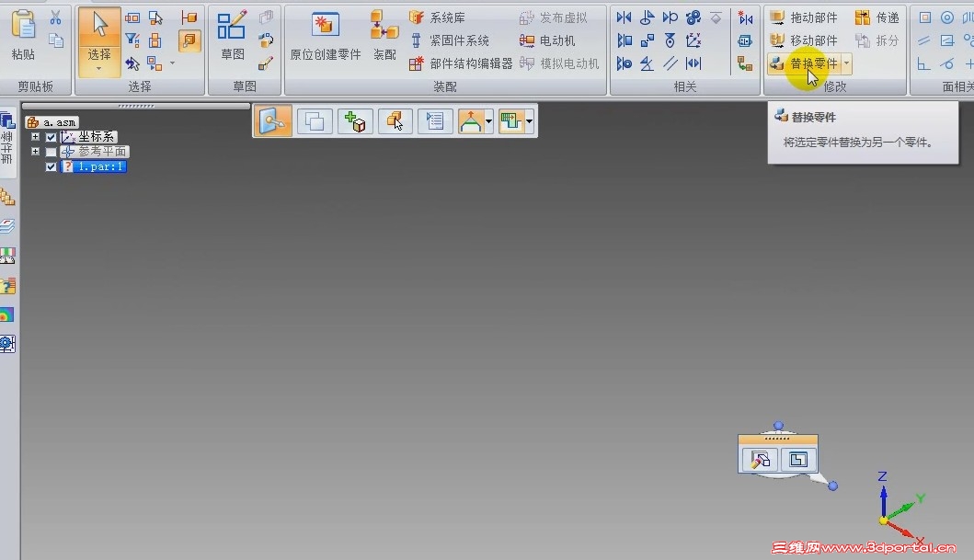The image size is (974, 560).
Task: Open the stacked-cubes parts library sidebar tab
Action: (x=7, y=198)
